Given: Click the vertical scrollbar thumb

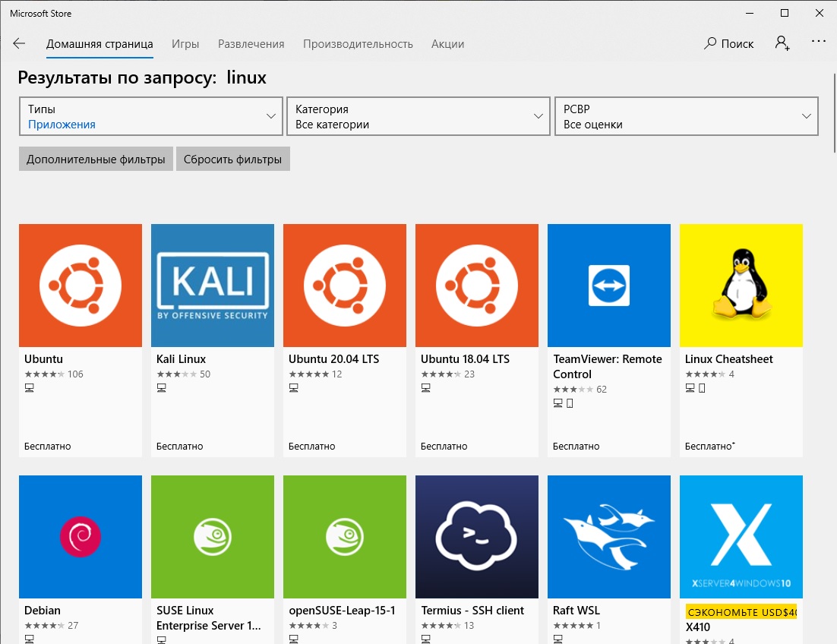Looking at the screenshot, I should pos(834,113).
